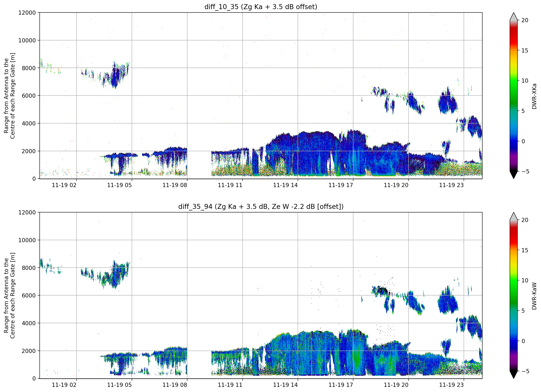
Task: Click the 8000 y-tick of diff_35_94 plot
Action: 29,268
